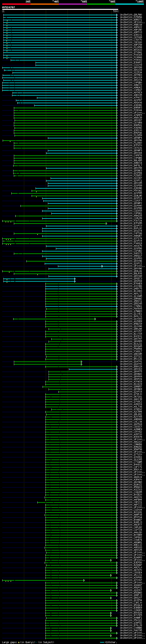Click the 530 query length label
146x644 pixels.
(x=115, y=11)
